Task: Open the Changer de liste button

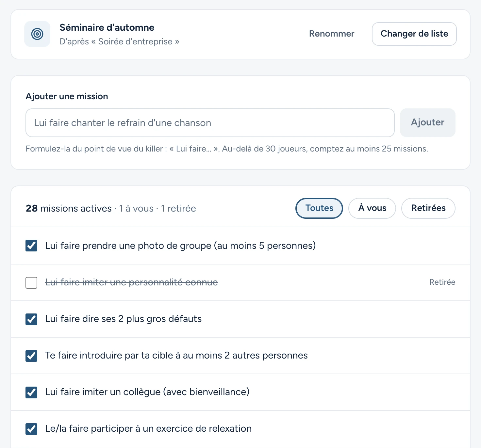Action: [x=414, y=34]
